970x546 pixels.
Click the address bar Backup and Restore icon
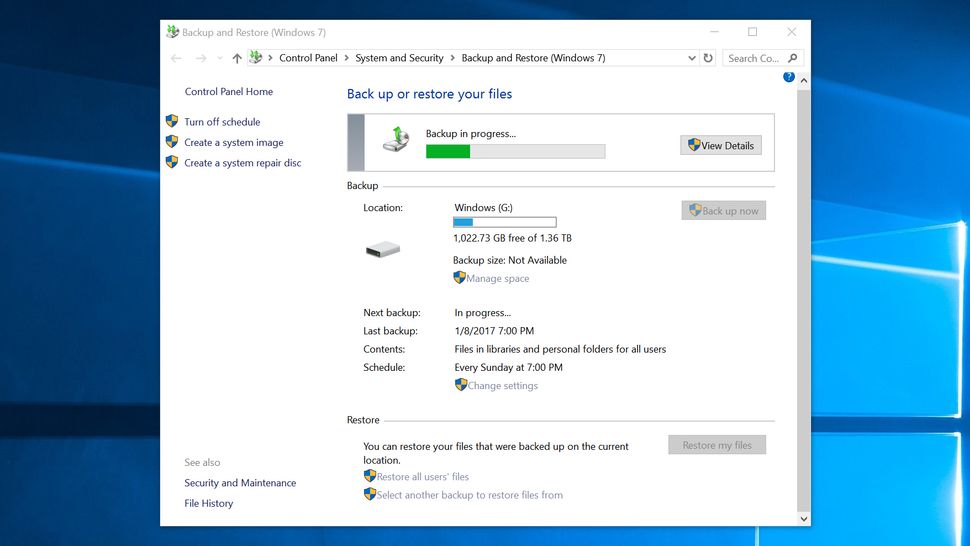[255, 58]
